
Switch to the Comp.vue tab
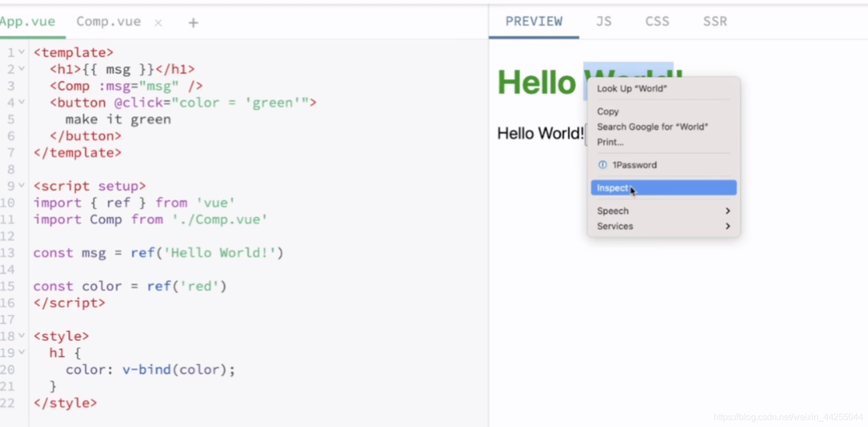tap(109, 21)
